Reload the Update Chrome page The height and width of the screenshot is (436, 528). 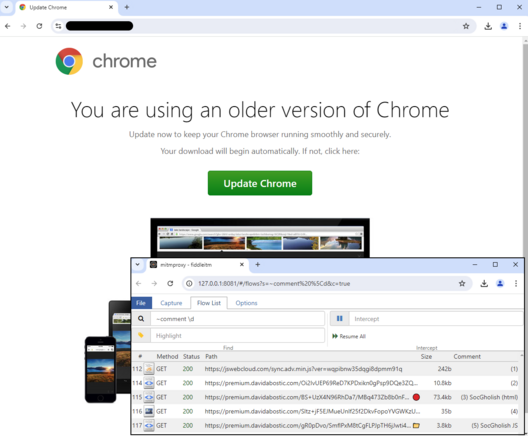(x=39, y=26)
